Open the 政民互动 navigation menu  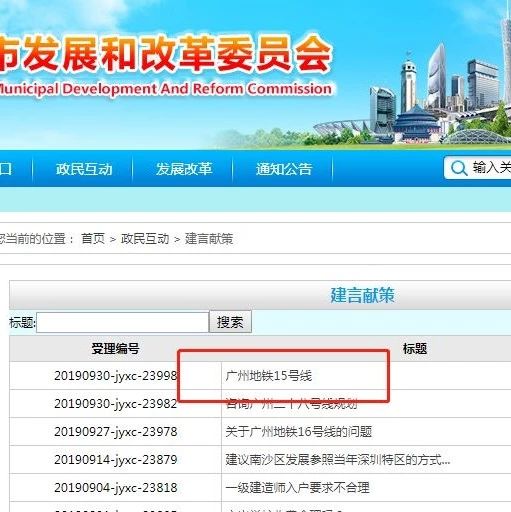(x=84, y=169)
